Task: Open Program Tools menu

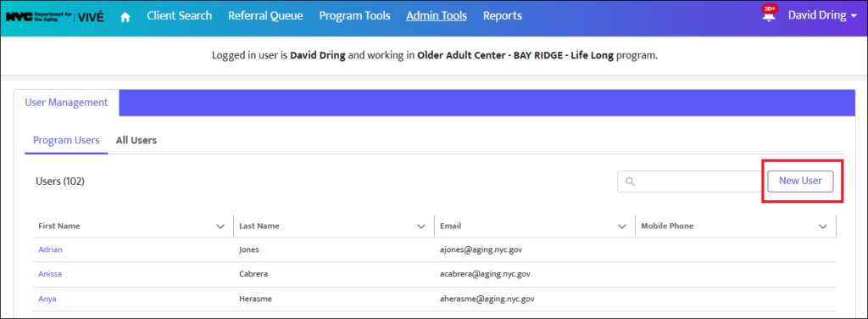Action: (354, 15)
